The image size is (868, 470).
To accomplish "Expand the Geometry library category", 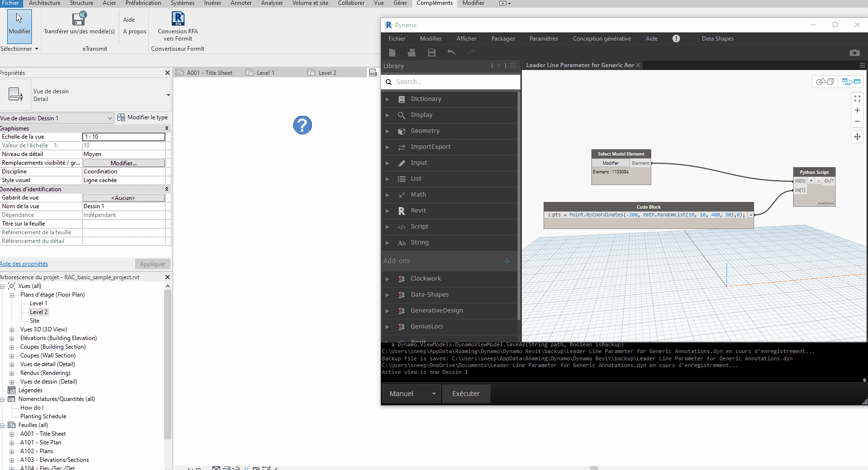I will click(387, 131).
